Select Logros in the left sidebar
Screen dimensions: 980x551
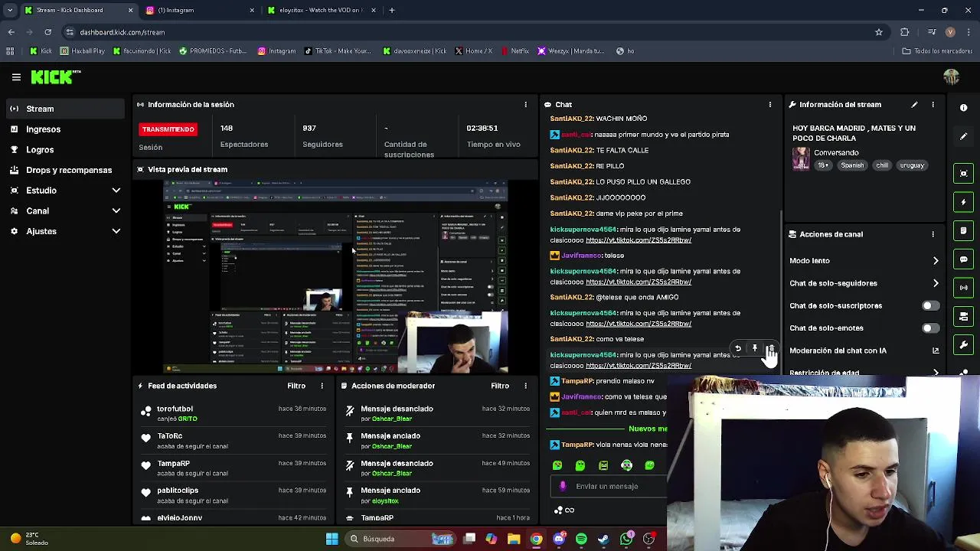point(65,150)
